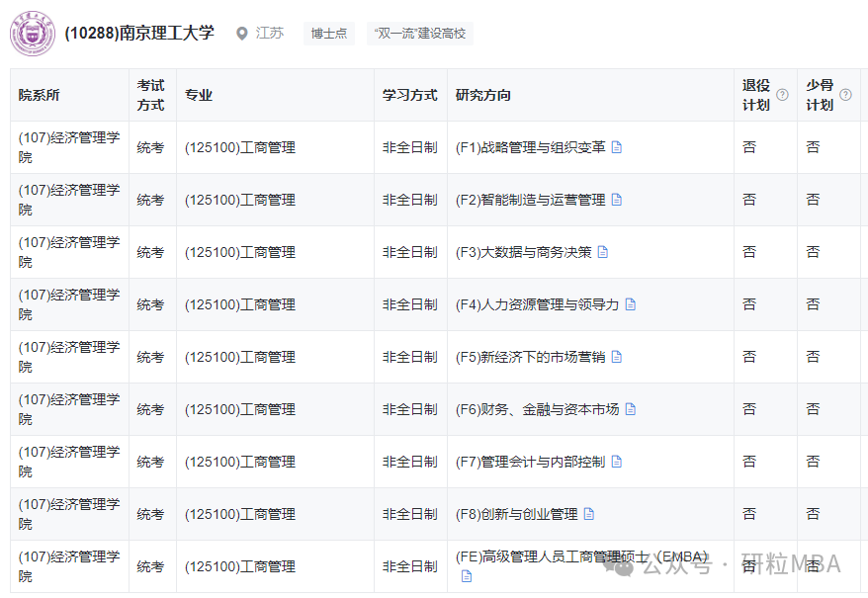Click (125100)工商管理 in the F7 row
The image size is (868, 598).
[x=240, y=462]
